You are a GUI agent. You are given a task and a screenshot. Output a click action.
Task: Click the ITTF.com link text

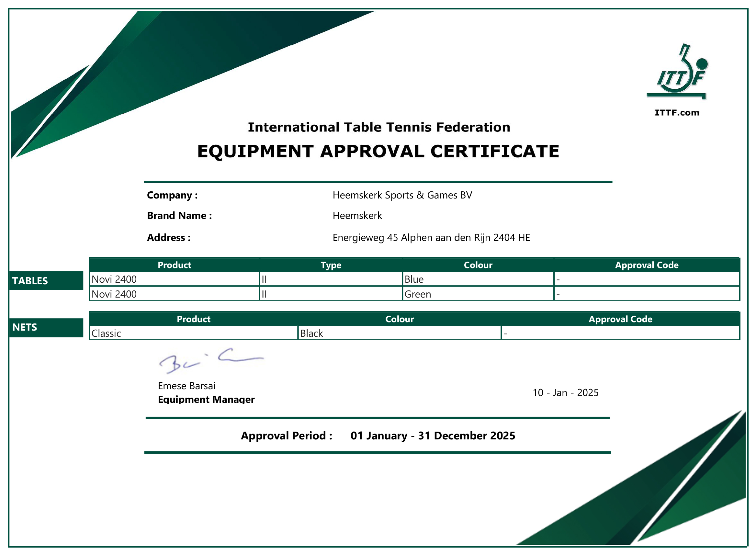coord(677,113)
